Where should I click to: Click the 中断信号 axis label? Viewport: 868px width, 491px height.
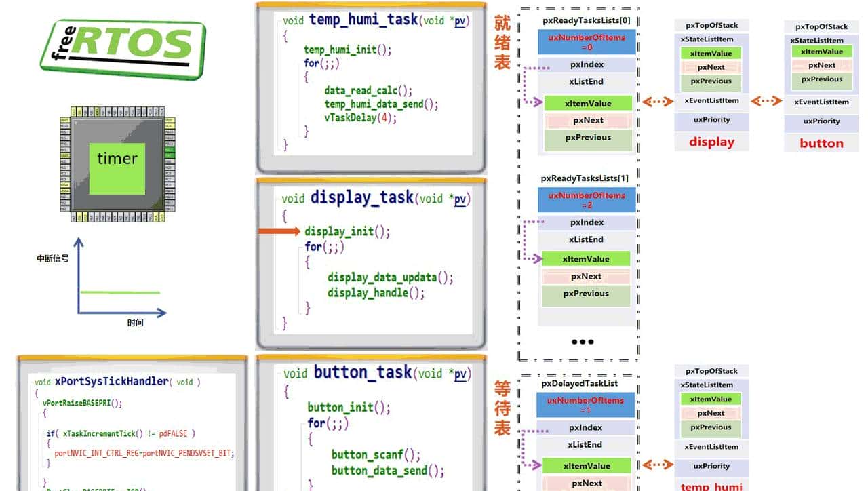click(53, 258)
